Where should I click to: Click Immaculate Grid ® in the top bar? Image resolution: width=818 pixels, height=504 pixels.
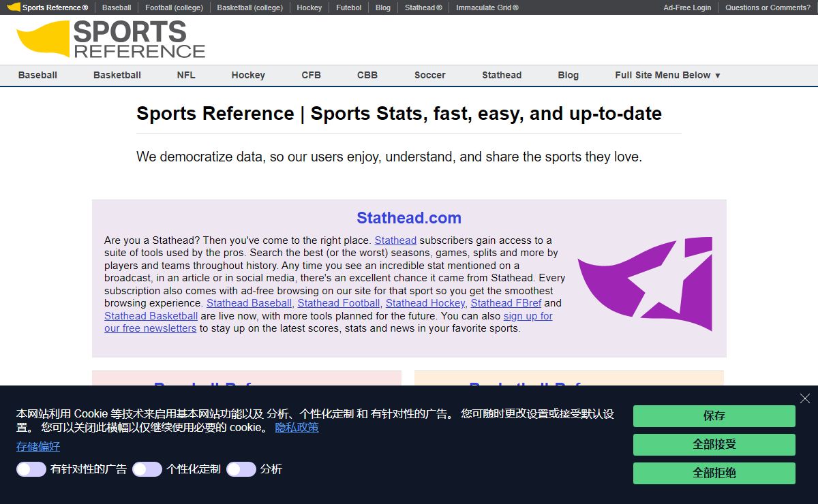[x=487, y=7]
